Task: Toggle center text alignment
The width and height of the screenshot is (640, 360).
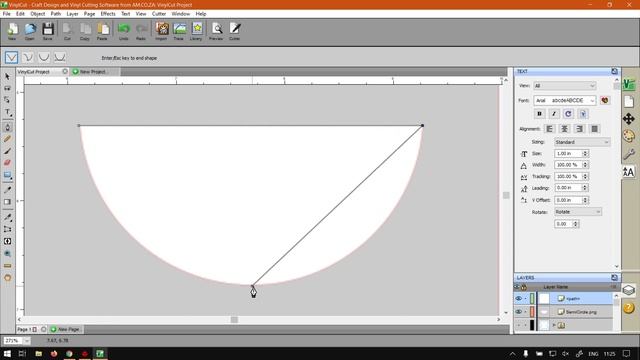Action: click(x=564, y=129)
